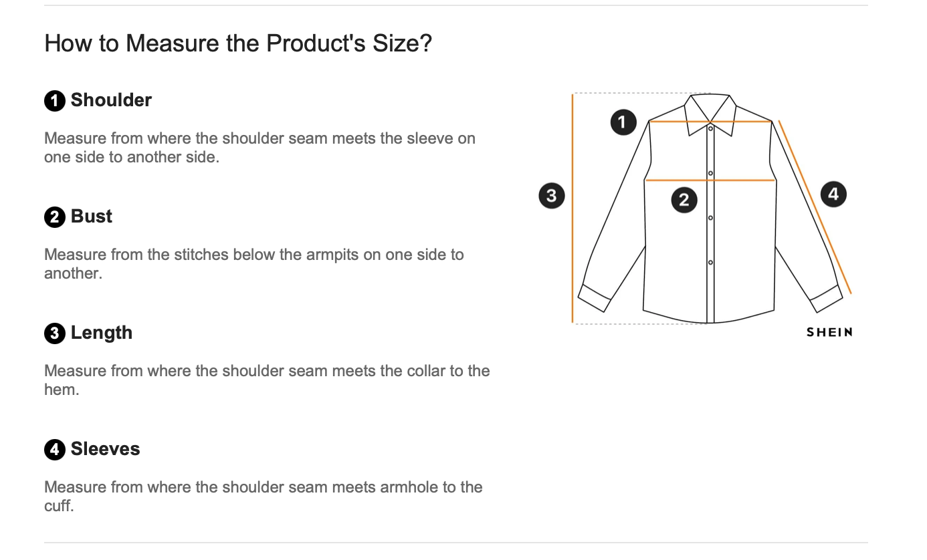Select the Length heading text
Screen dimensions: 927x560
(x=102, y=333)
